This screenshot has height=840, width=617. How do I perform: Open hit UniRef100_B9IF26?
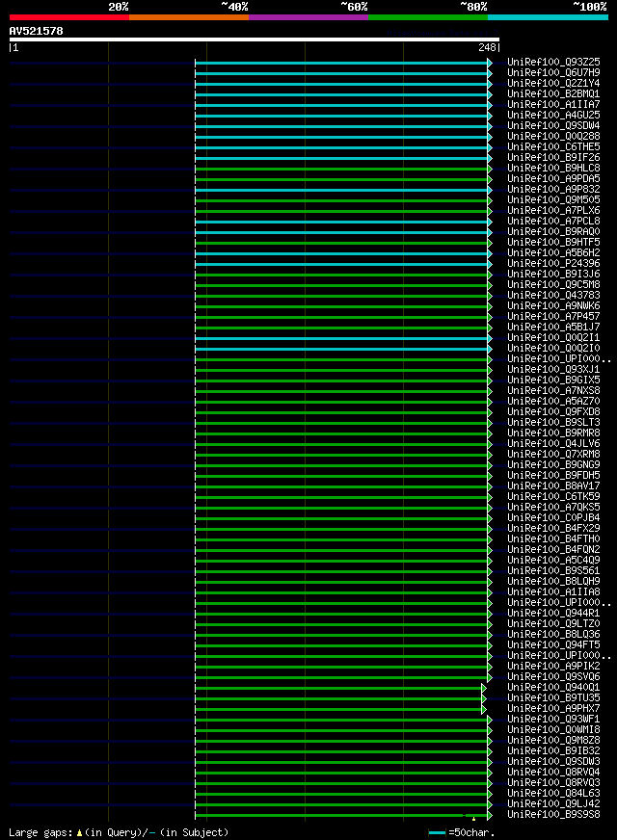(553, 158)
